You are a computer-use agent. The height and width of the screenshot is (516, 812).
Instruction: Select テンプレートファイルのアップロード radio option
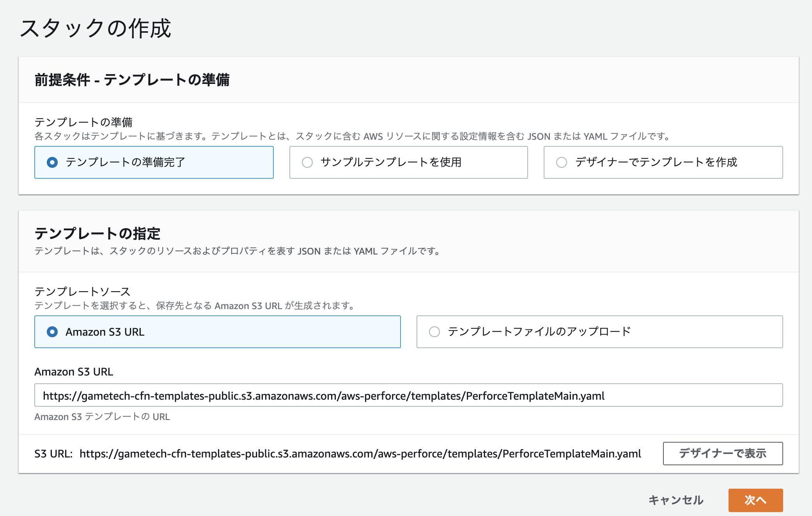pyautogui.click(x=434, y=332)
